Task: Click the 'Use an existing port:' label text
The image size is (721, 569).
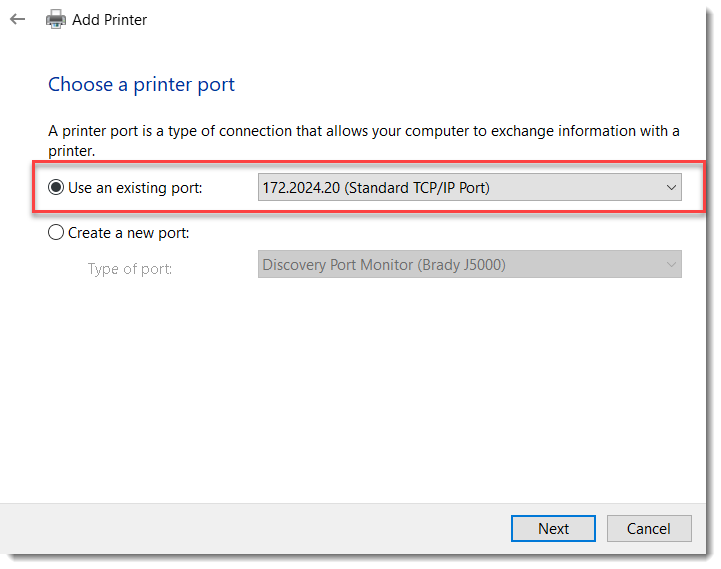Action: pos(135,187)
